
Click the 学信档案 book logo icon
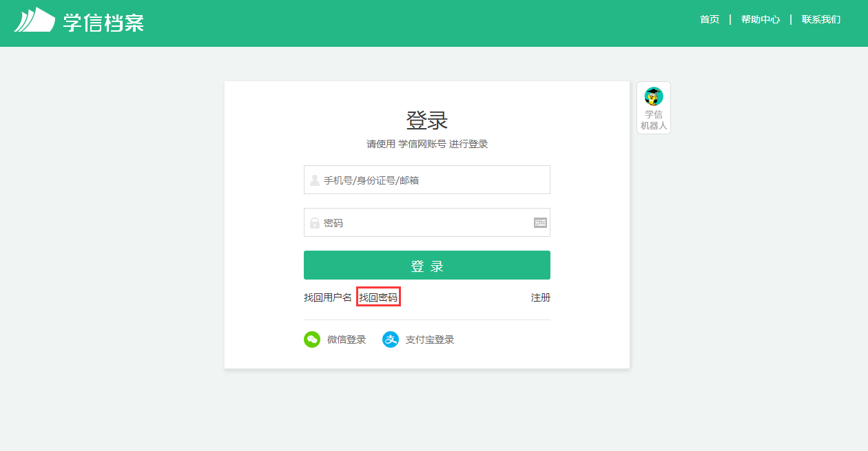34,21
